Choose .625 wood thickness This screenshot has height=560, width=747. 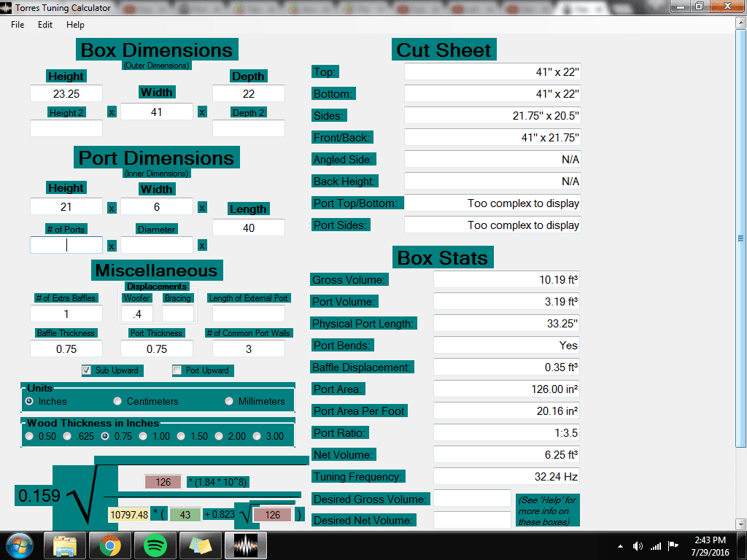pyautogui.click(x=67, y=436)
